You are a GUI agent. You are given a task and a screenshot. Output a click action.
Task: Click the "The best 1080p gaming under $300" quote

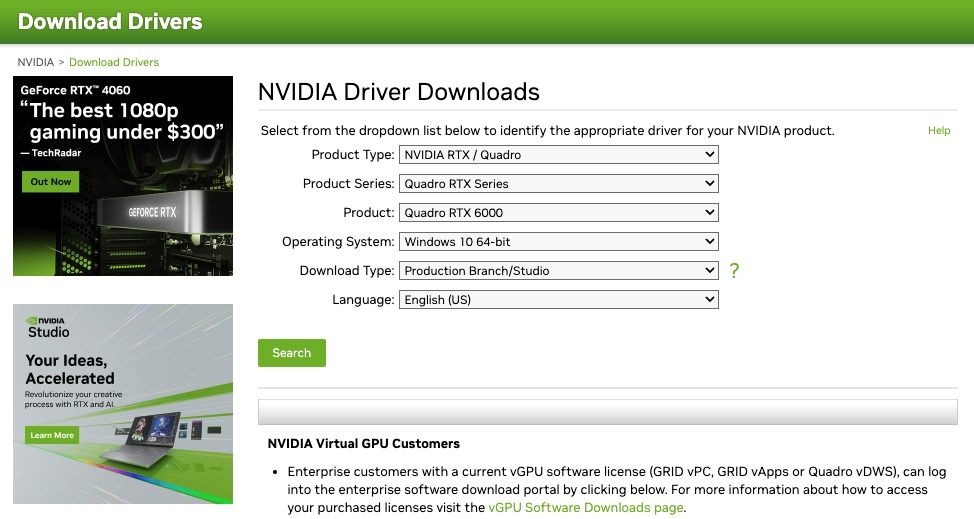point(122,121)
